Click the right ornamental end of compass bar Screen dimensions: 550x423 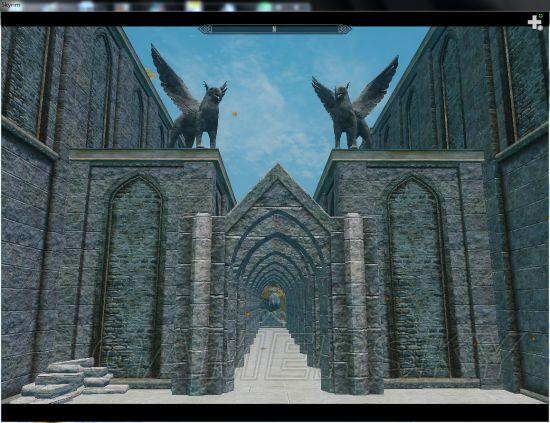(344, 29)
